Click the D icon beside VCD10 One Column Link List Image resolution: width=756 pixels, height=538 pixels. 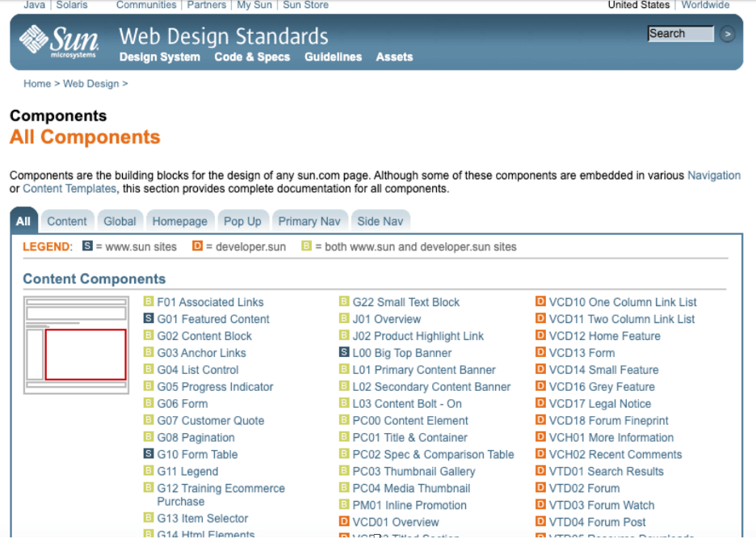point(540,301)
